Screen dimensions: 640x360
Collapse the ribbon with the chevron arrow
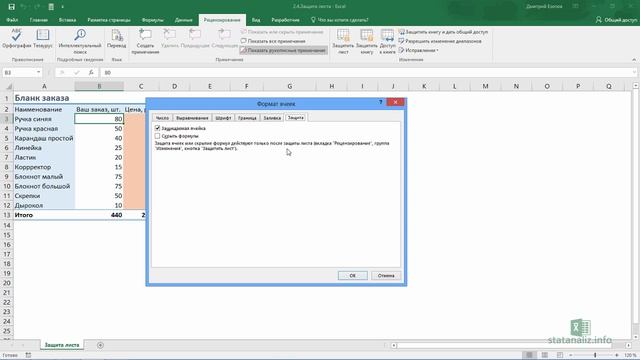point(634,60)
